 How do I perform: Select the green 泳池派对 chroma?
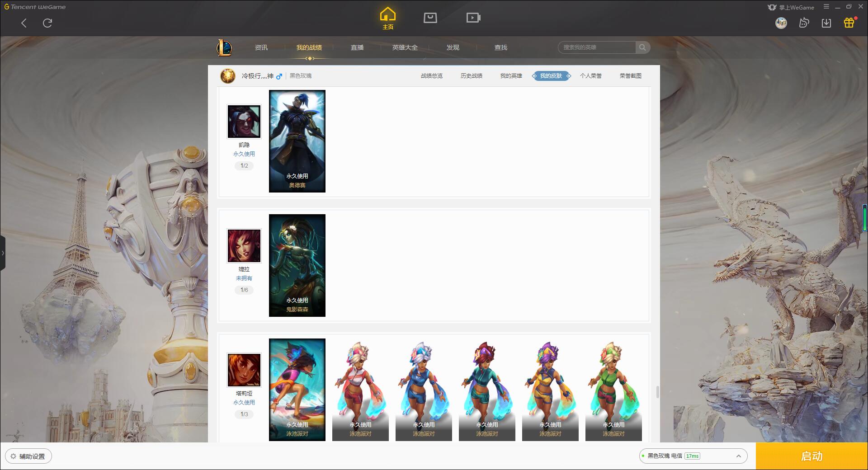pos(613,390)
